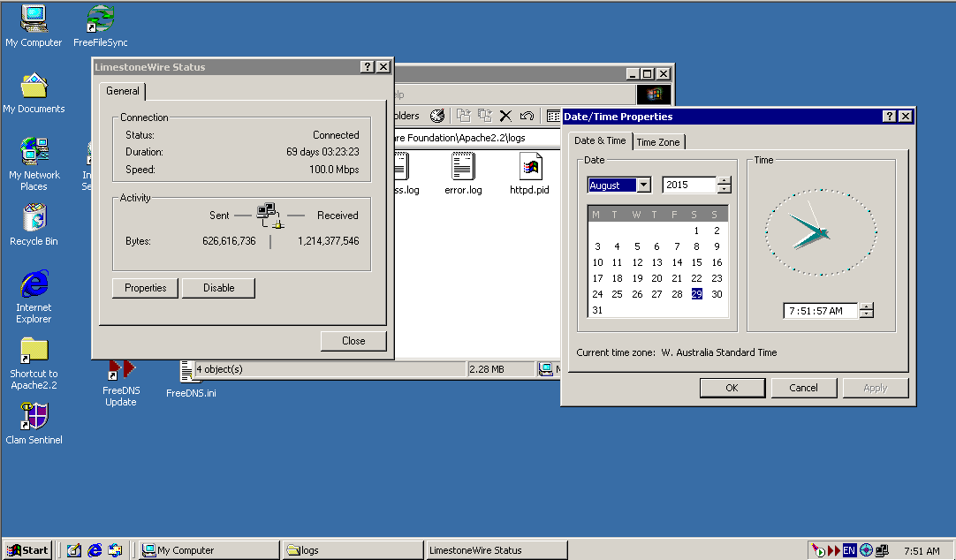
Task: Decrease the time with the down spinner
Action: point(867,314)
